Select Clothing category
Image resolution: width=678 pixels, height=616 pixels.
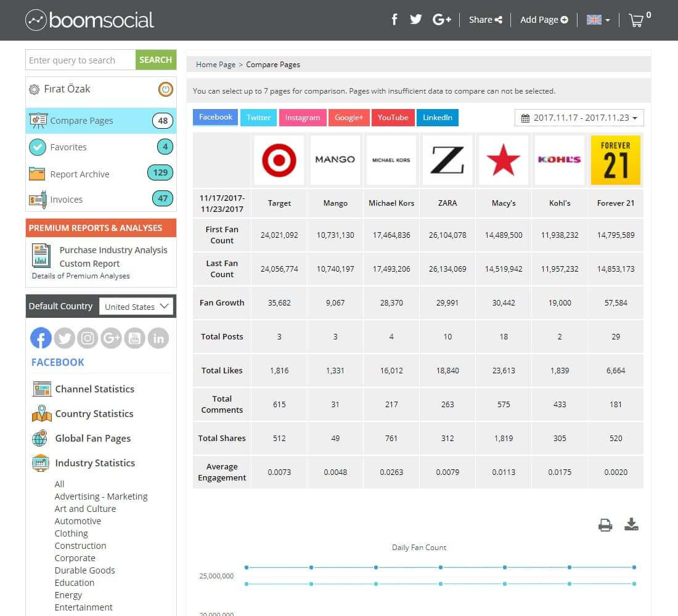(71, 533)
